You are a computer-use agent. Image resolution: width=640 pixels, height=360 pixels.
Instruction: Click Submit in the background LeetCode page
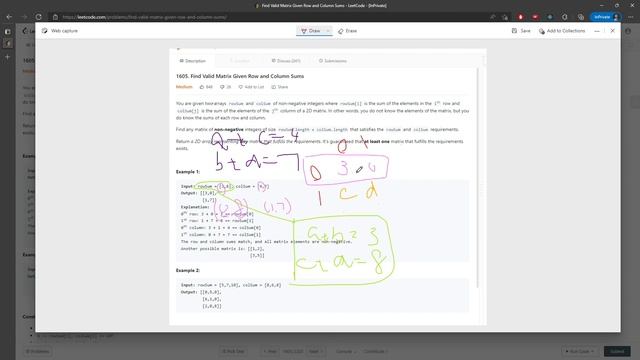tap(617, 351)
